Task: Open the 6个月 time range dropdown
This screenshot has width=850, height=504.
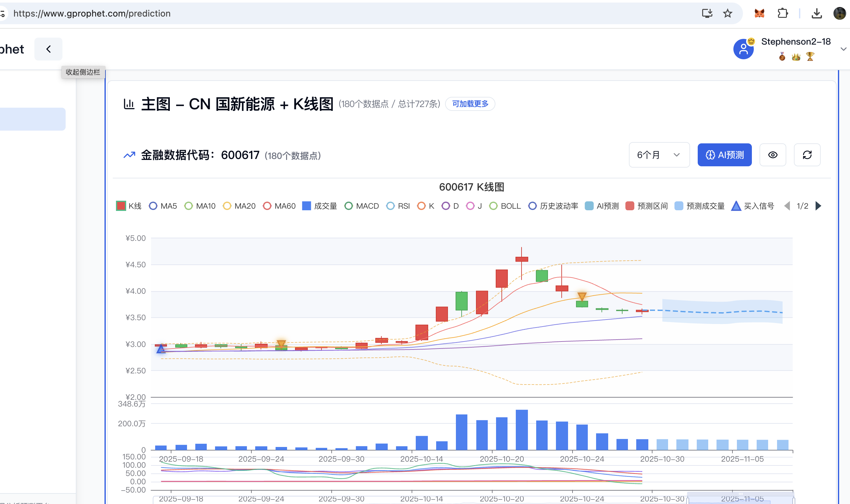Action: tap(659, 155)
